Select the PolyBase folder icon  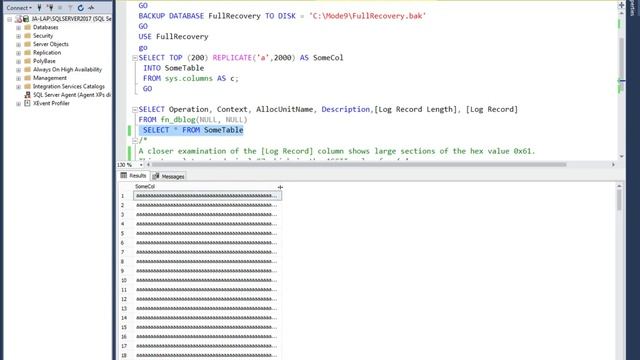click(27, 61)
